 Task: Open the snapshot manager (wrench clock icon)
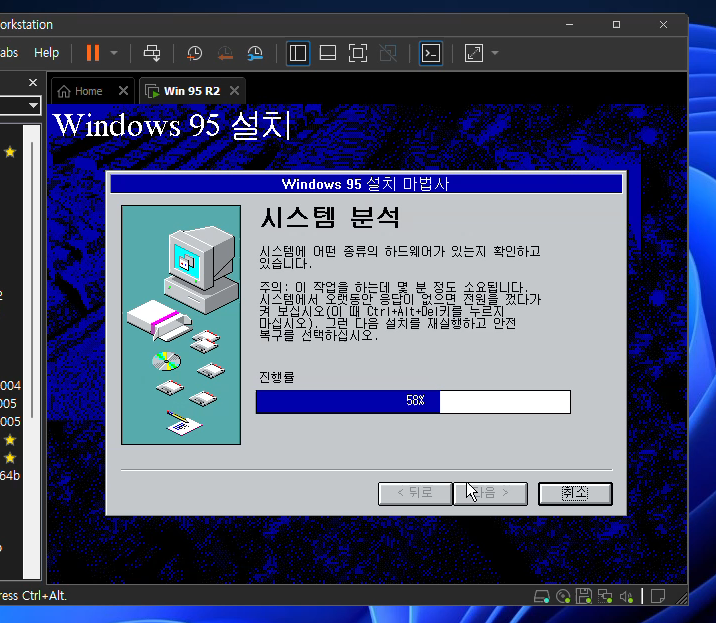click(x=255, y=53)
